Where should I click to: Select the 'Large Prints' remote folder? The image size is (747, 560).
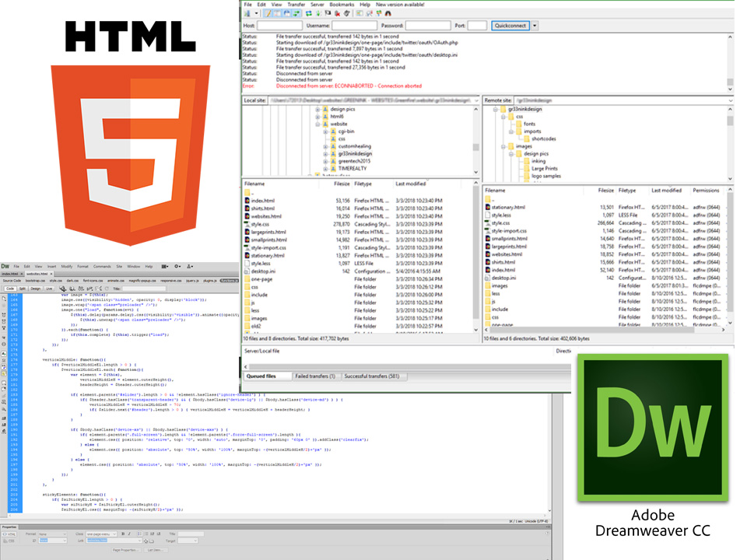pyautogui.click(x=545, y=169)
